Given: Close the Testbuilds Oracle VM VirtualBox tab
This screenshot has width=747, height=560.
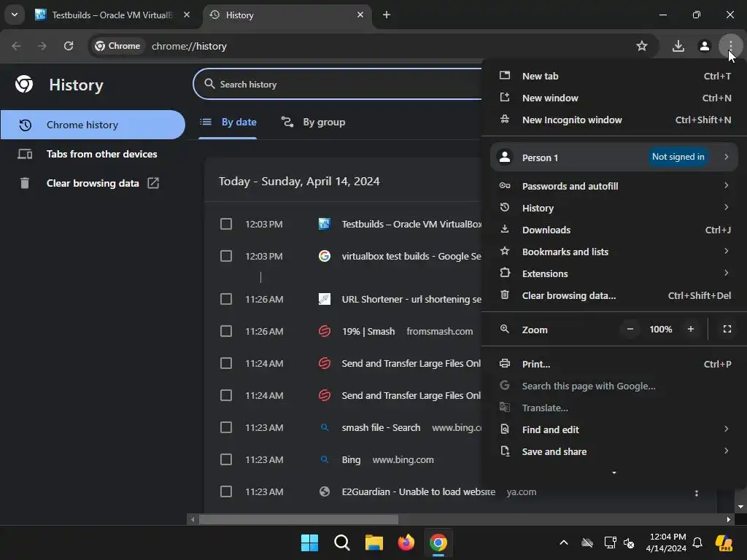Looking at the screenshot, I should pyautogui.click(x=187, y=15).
